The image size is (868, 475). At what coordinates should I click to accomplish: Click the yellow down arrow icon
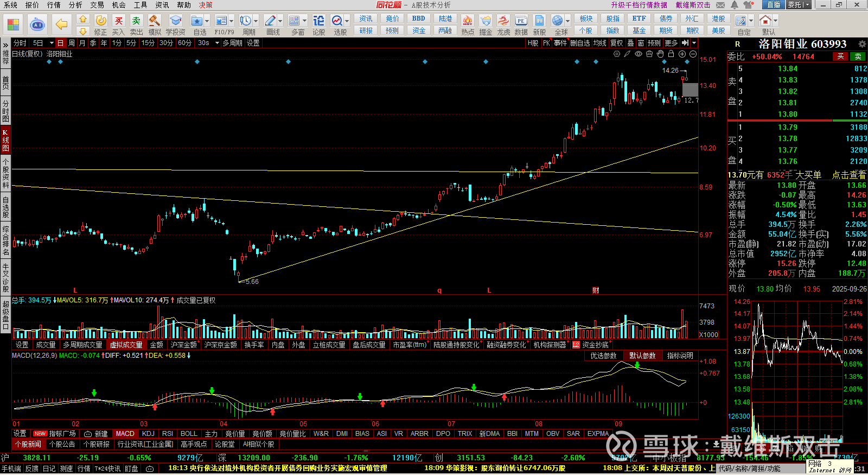coord(83,31)
